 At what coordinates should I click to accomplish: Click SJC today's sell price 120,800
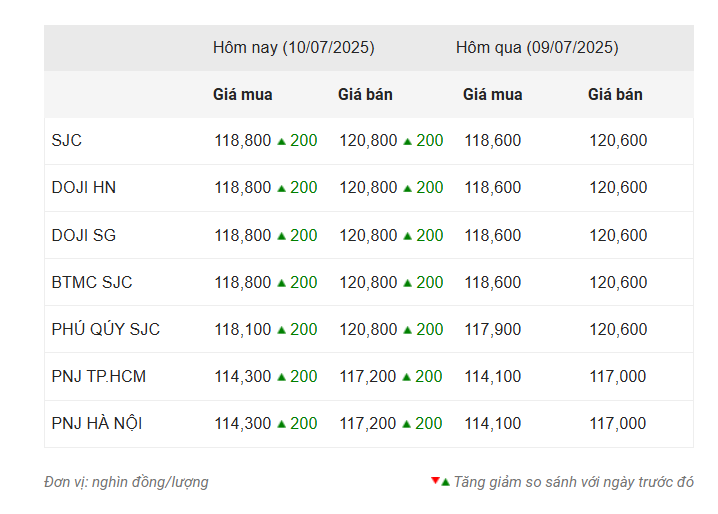pyautogui.click(x=368, y=140)
